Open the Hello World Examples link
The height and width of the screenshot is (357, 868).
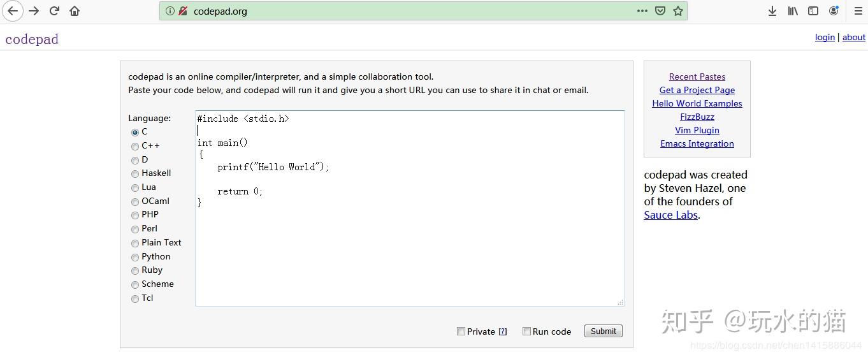tap(697, 103)
